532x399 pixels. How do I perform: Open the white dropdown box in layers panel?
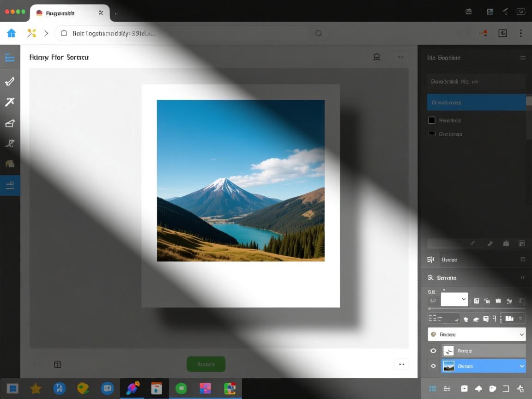point(454,299)
